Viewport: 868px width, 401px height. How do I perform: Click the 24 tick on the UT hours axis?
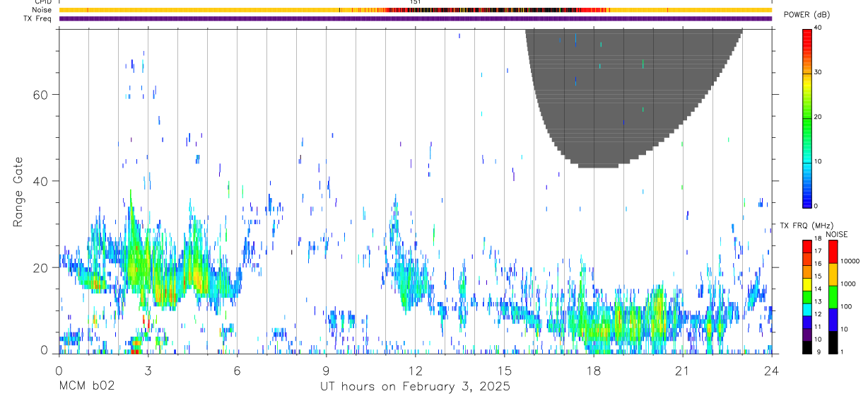[772, 369]
